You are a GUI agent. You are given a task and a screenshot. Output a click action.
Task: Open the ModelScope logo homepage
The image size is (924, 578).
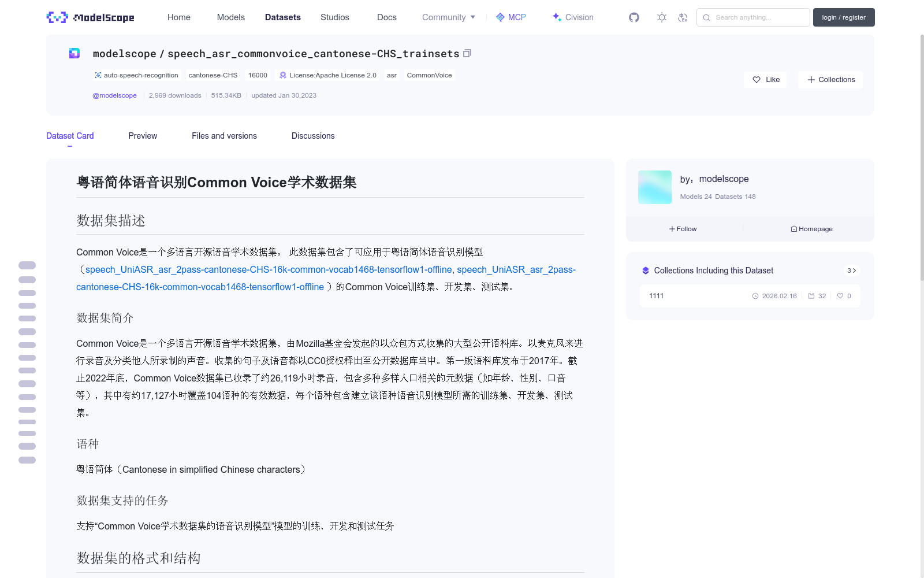click(x=91, y=17)
